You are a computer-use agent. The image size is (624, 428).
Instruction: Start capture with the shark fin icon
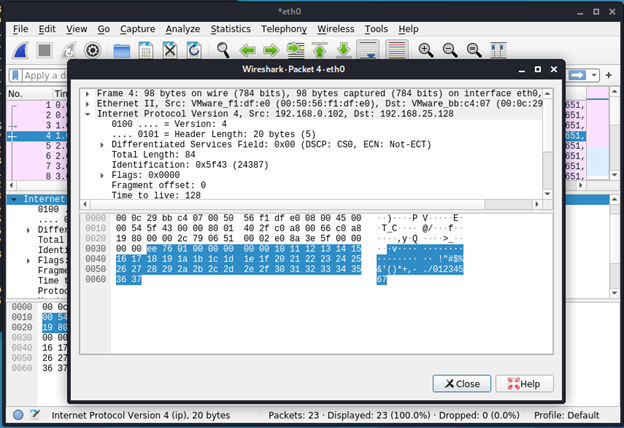tap(20, 50)
